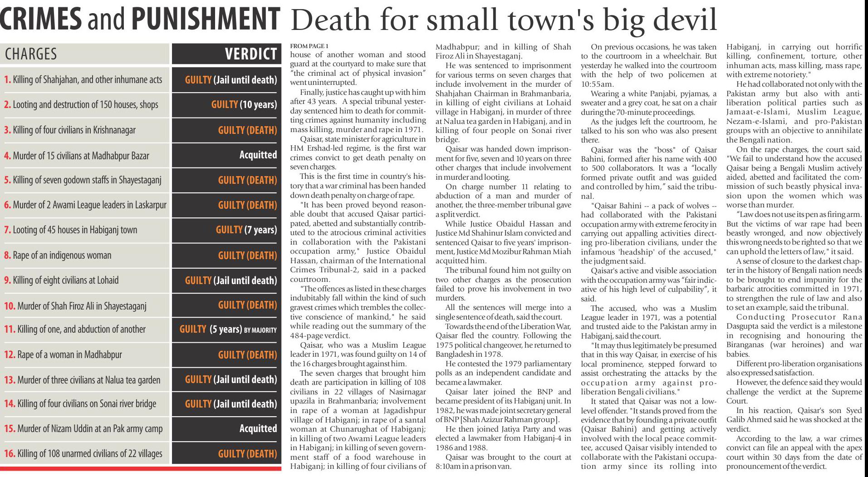Select charge 13 about Nalua tea garden
This screenshot has width=868, height=477.
[82, 380]
